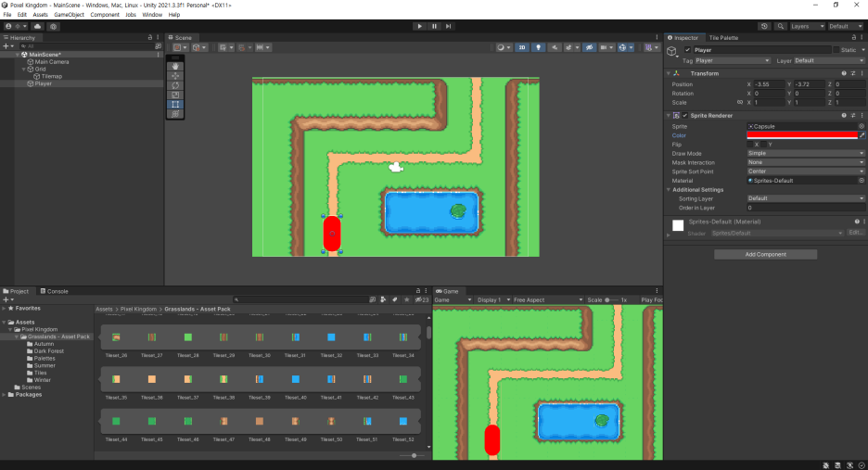The image size is (868, 470).
Task: Collapse Additional Settings section
Action: coord(669,189)
